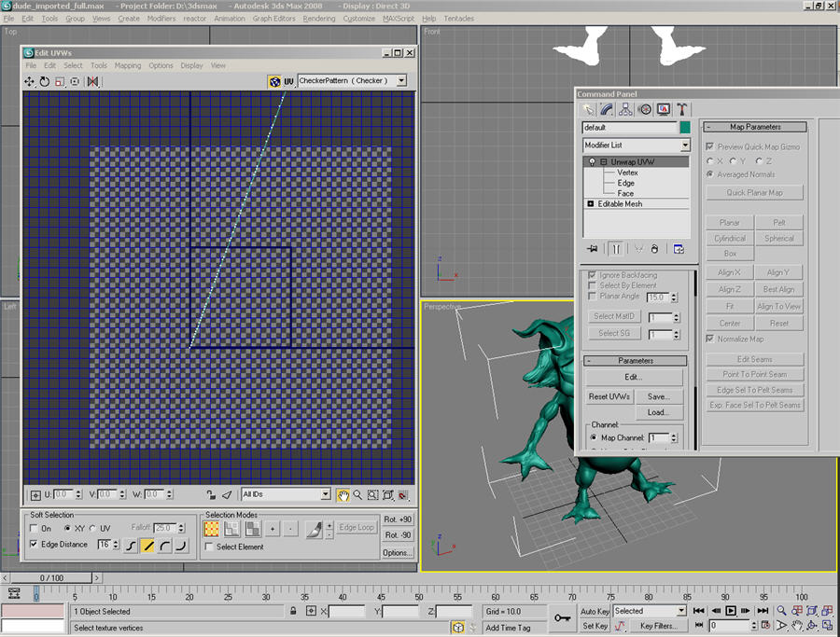
Task: Toggle the Select By Element checkbox
Action: (592, 285)
